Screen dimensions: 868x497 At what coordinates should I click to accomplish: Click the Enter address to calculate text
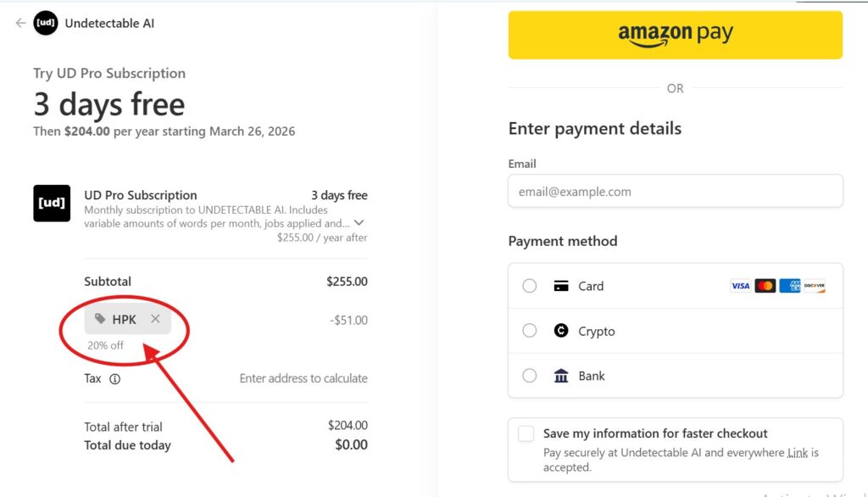tap(303, 378)
